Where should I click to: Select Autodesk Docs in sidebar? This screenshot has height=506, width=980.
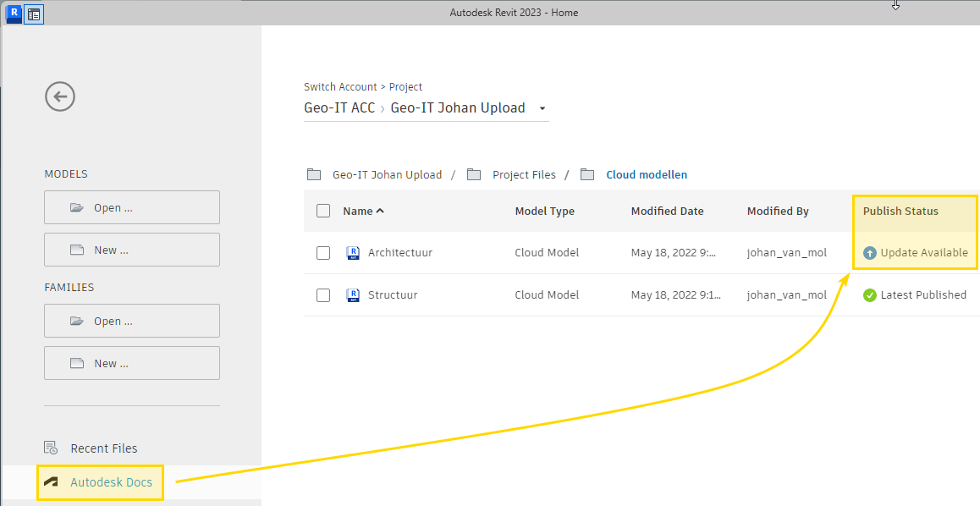coord(111,482)
